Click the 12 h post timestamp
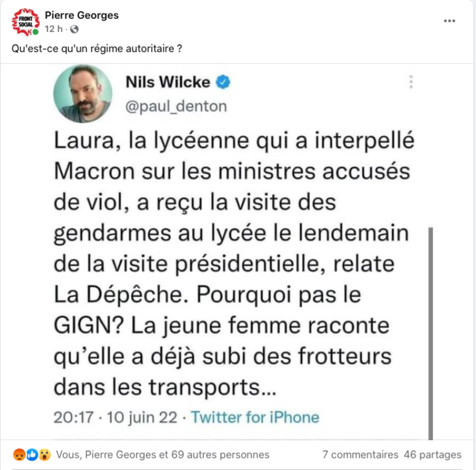 (54, 29)
